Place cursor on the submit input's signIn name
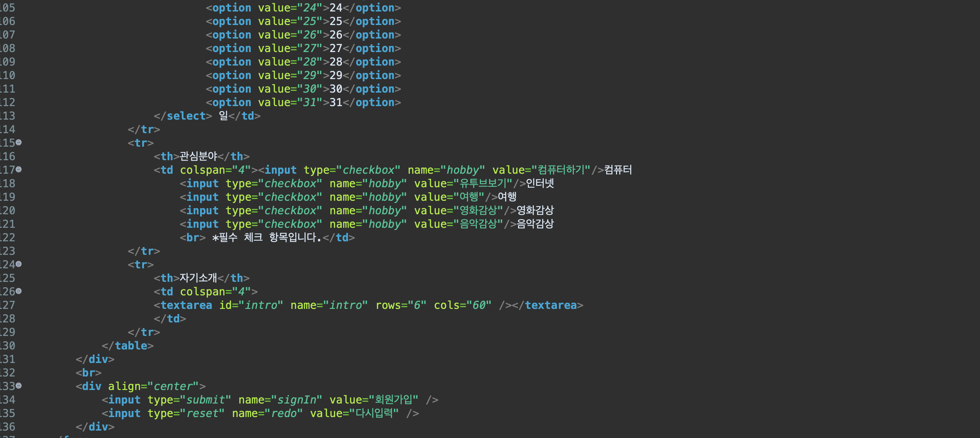The height and width of the screenshot is (438, 980). pyautogui.click(x=297, y=400)
